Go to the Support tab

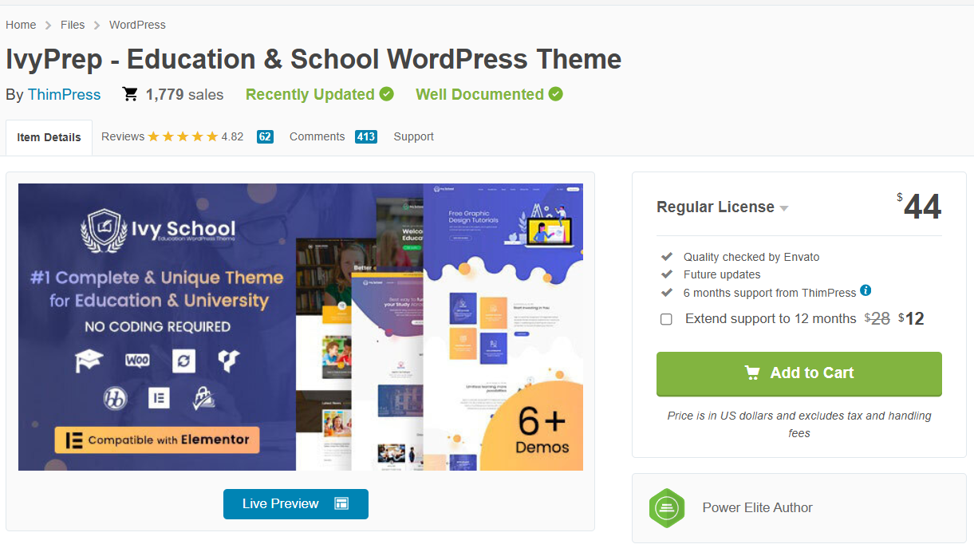413,136
